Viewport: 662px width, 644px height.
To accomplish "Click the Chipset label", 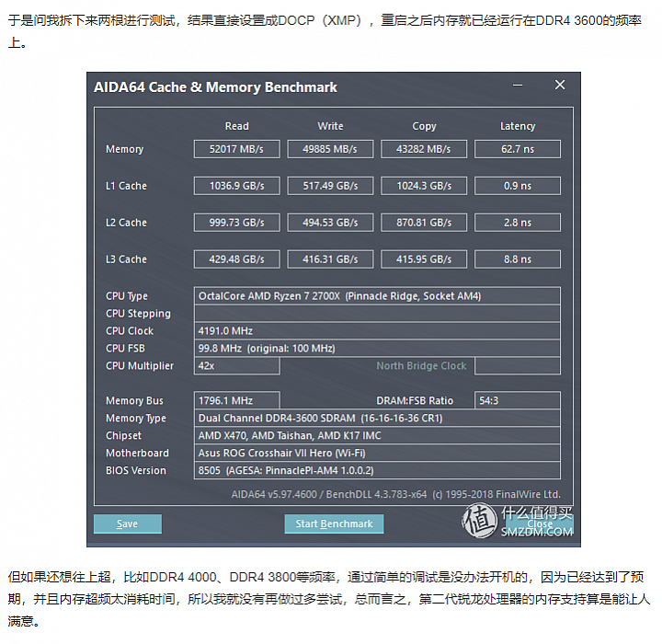I will (x=123, y=436).
